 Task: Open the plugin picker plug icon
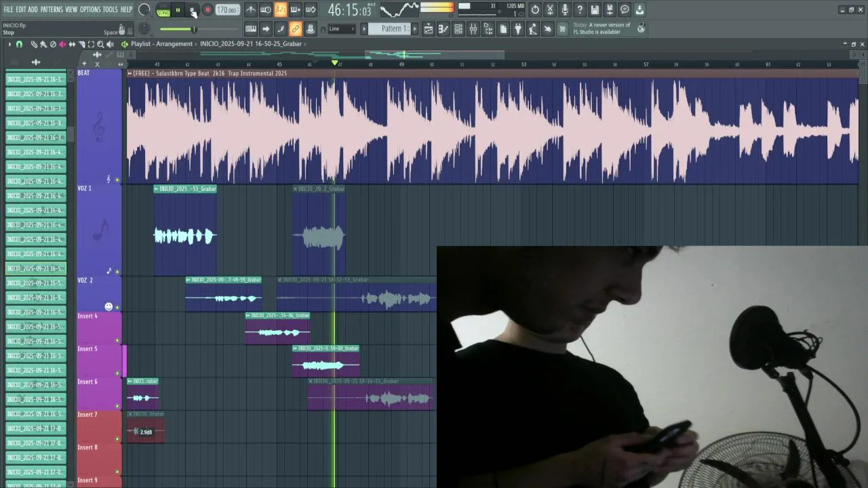click(x=517, y=28)
